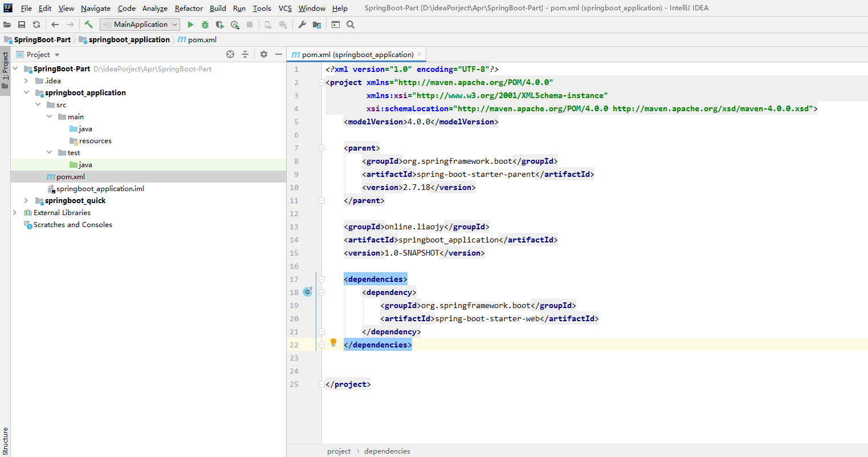Open Settings with the wrench icon

pos(302,25)
